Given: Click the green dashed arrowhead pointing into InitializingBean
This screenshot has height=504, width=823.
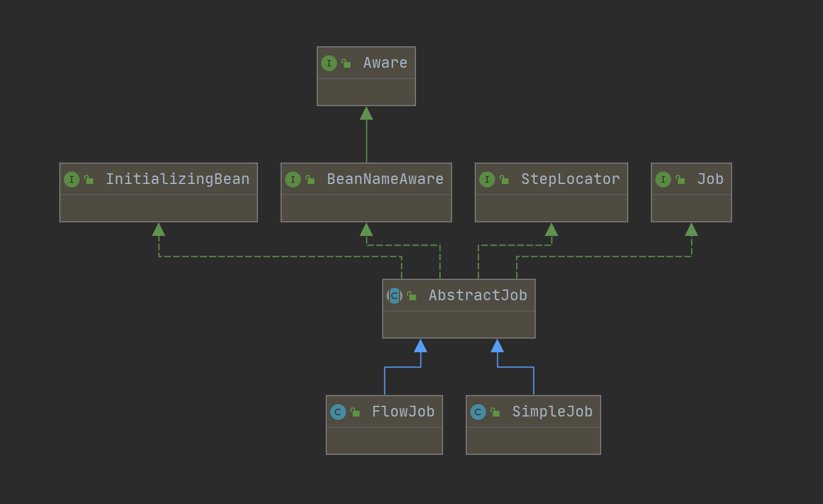Looking at the screenshot, I should 159,230.
